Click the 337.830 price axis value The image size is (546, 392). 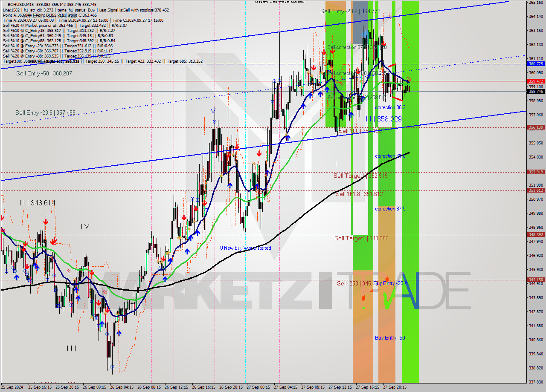point(536,382)
